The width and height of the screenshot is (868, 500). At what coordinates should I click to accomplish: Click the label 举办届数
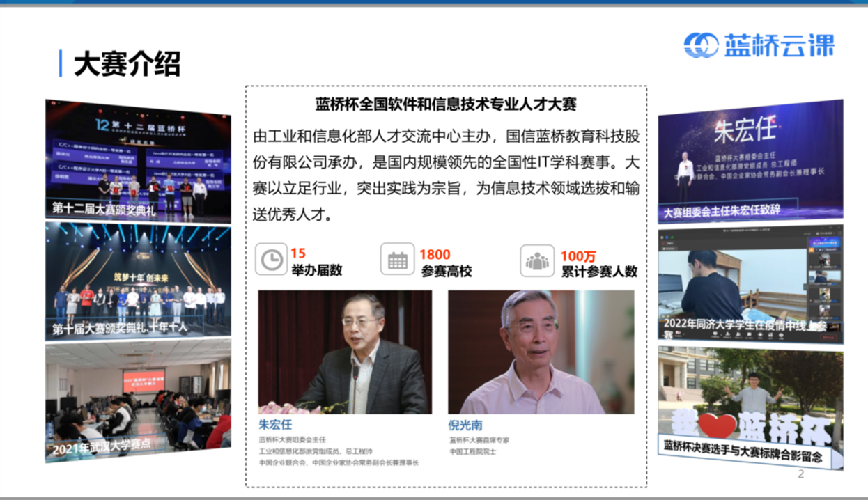(316, 271)
